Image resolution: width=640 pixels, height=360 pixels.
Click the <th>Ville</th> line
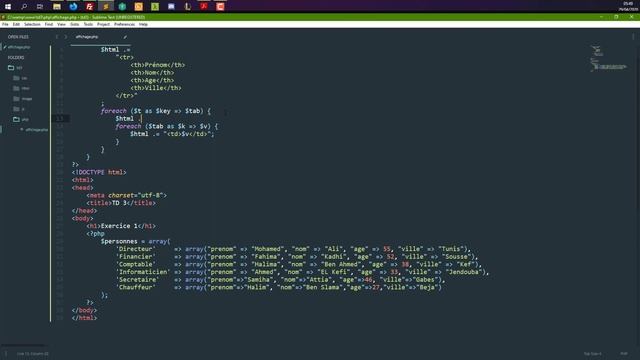coord(156,88)
